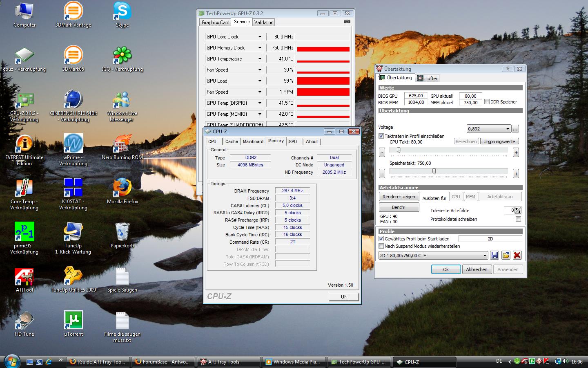This screenshot has height=368, width=588.
Task: Open GPU Temp.(DISPIO) sensor dropdown
Action: (x=259, y=103)
